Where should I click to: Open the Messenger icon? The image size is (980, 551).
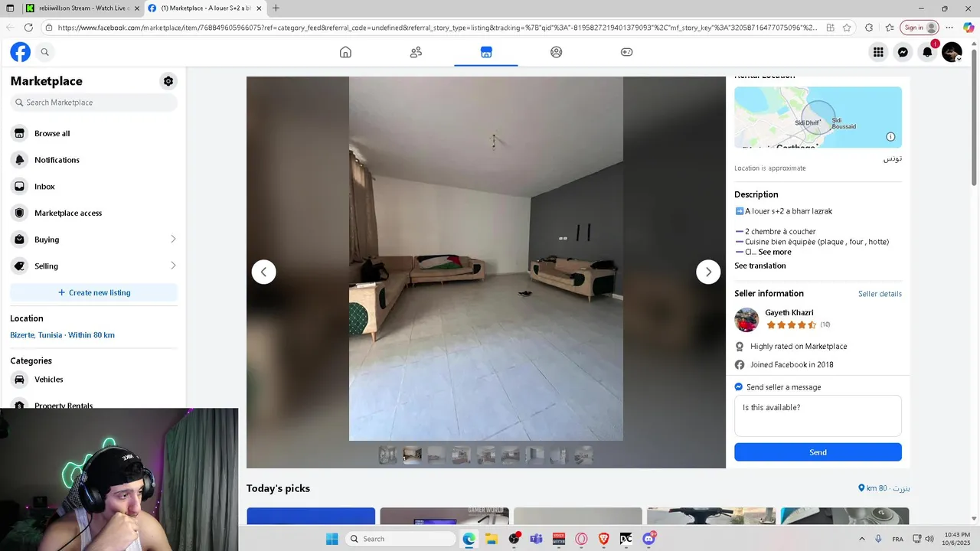point(903,52)
